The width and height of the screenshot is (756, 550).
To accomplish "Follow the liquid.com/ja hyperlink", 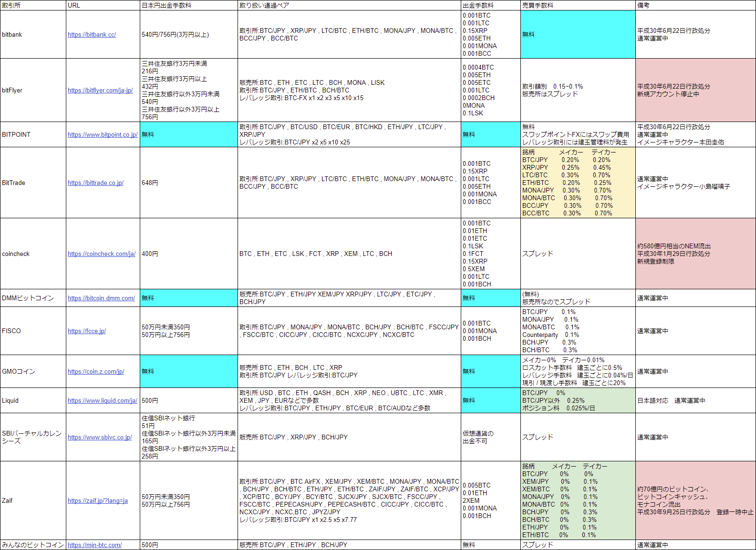I will coord(103,401).
